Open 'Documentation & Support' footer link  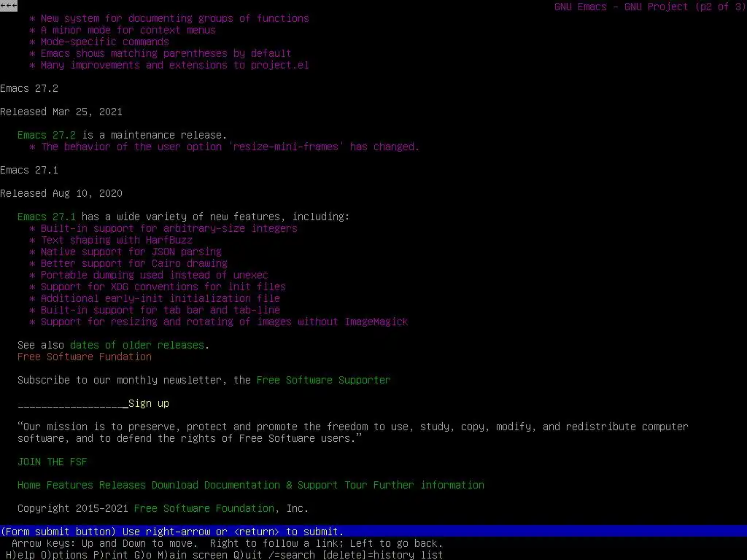point(271,485)
